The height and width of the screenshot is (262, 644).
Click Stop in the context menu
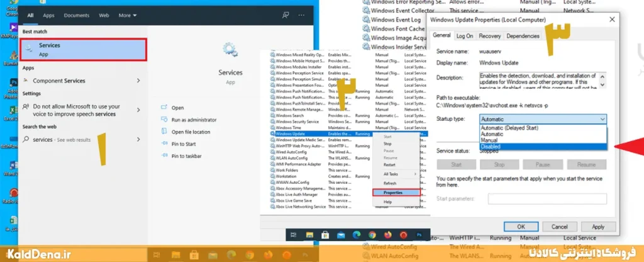tap(387, 144)
